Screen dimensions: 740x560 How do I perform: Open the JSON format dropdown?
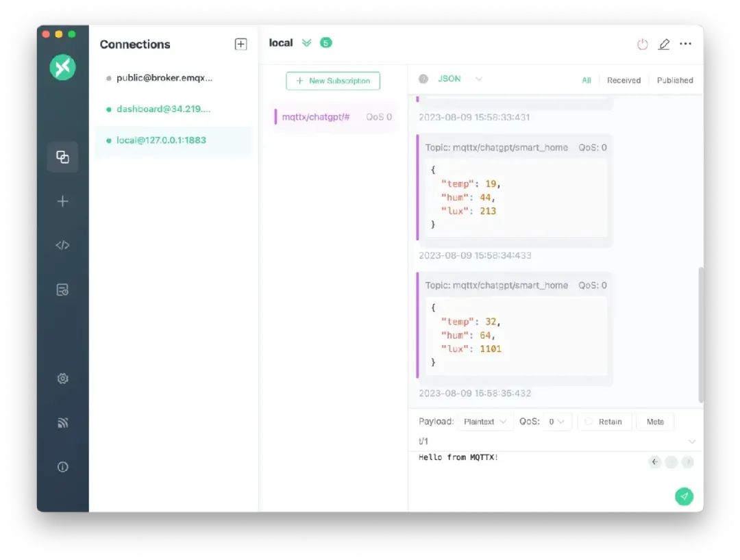[x=460, y=79]
